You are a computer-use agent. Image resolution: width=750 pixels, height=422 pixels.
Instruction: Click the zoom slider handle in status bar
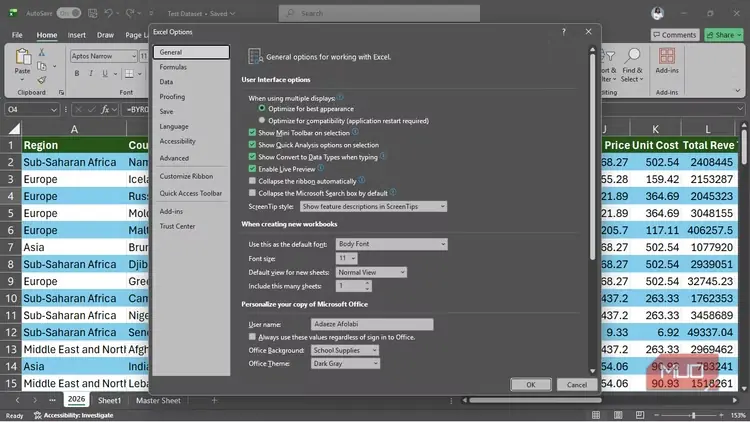click(x=693, y=415)
